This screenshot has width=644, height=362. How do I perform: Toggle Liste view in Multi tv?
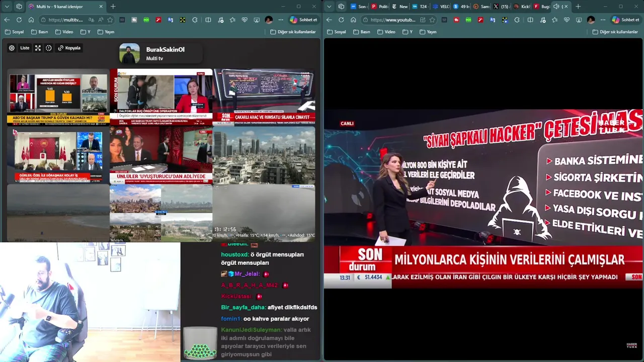(x=25, y=48)
